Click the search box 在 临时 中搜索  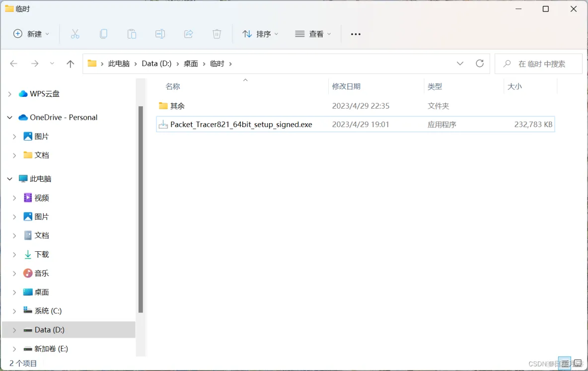click(x=538, y=64)
